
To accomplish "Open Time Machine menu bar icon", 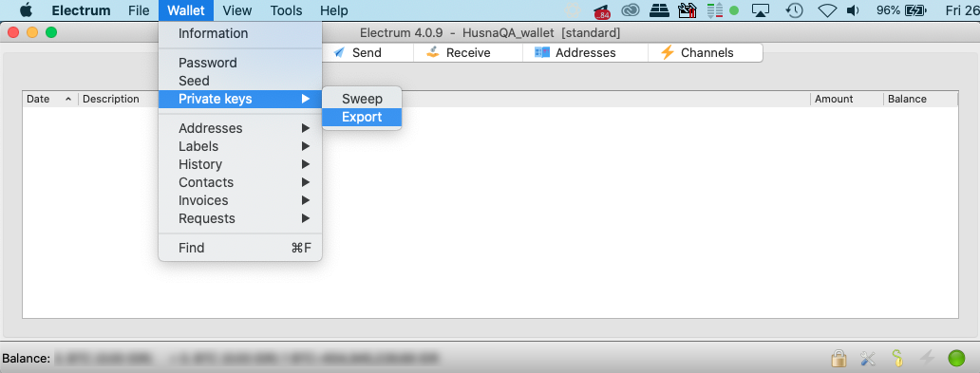I will (794, 10).
